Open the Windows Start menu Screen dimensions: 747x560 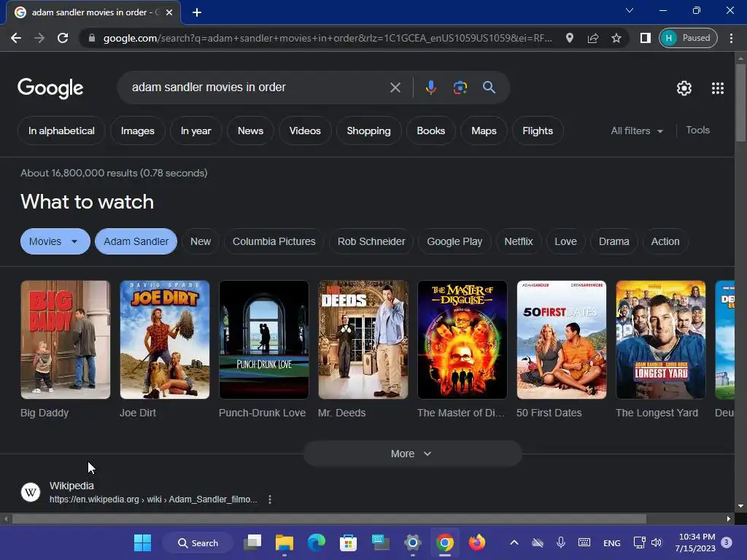142,542
